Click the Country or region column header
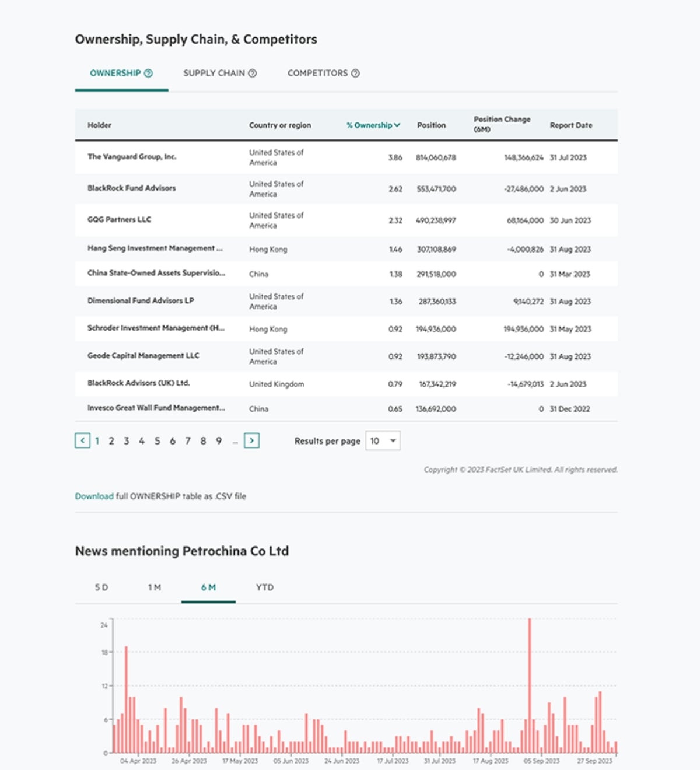The width and height of the screenshot is (700, 770). [x=280, y=125]
